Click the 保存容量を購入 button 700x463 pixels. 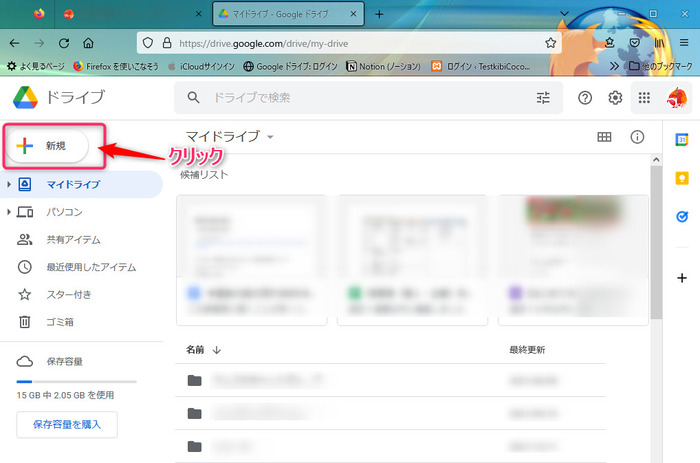(x=67, y=425)
